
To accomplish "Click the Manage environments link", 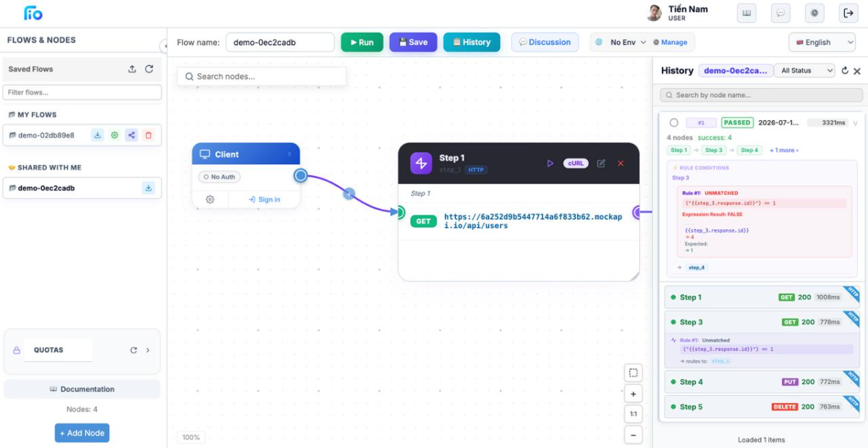I will tap(670, 42).
